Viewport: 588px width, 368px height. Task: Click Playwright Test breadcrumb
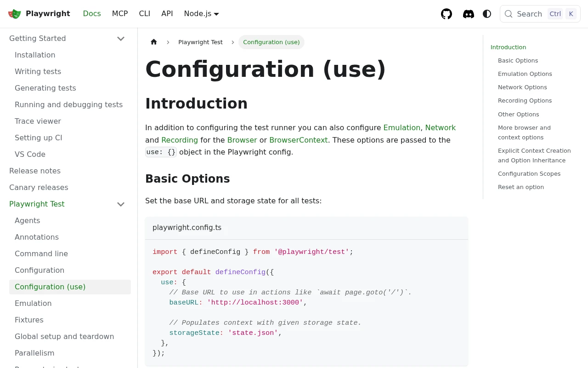200,42
